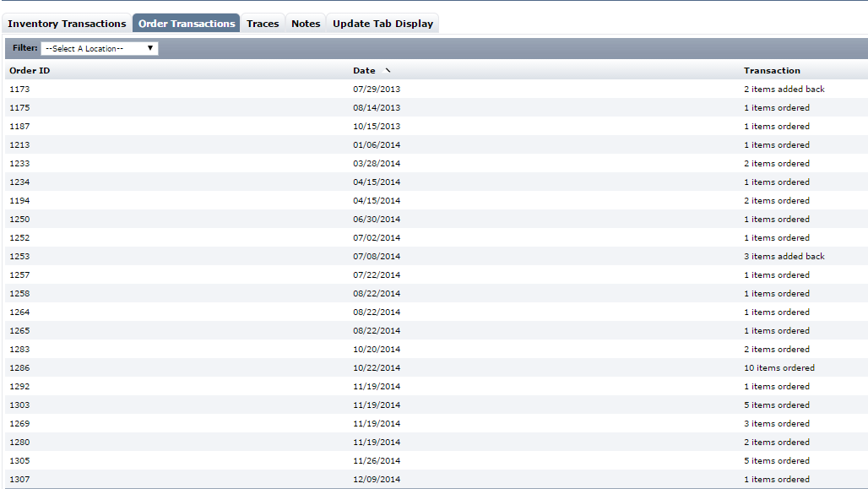Select order ID 1234
868x489 pixels.
point(19,182)
